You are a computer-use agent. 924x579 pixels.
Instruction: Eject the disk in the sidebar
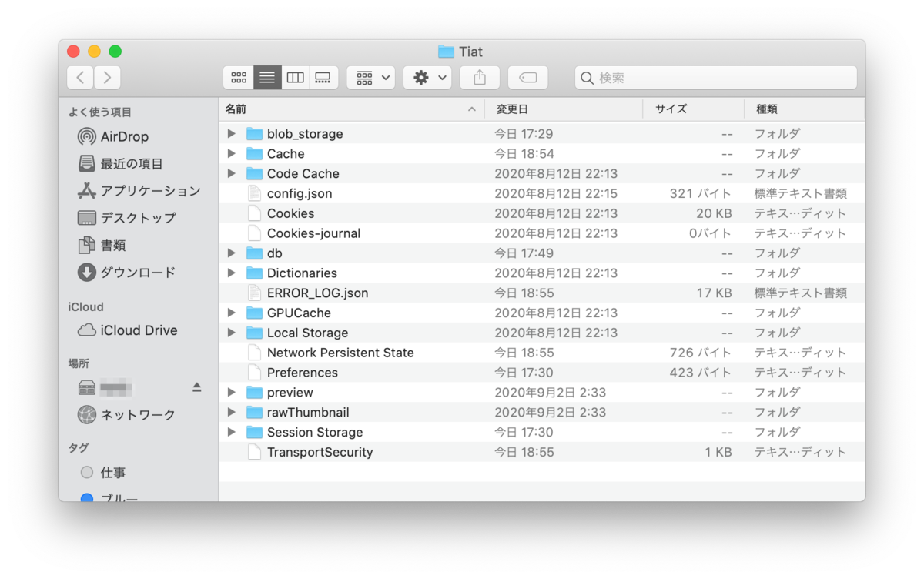pos(196,387)
